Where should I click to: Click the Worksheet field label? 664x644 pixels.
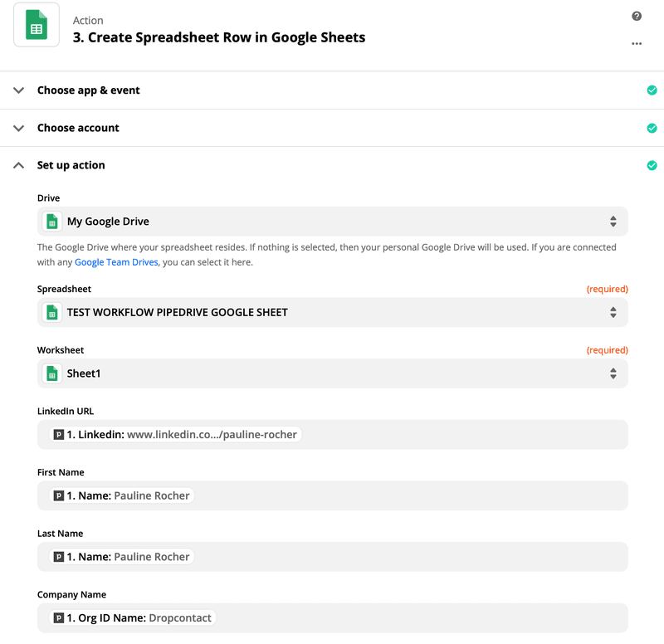[61, 350]
